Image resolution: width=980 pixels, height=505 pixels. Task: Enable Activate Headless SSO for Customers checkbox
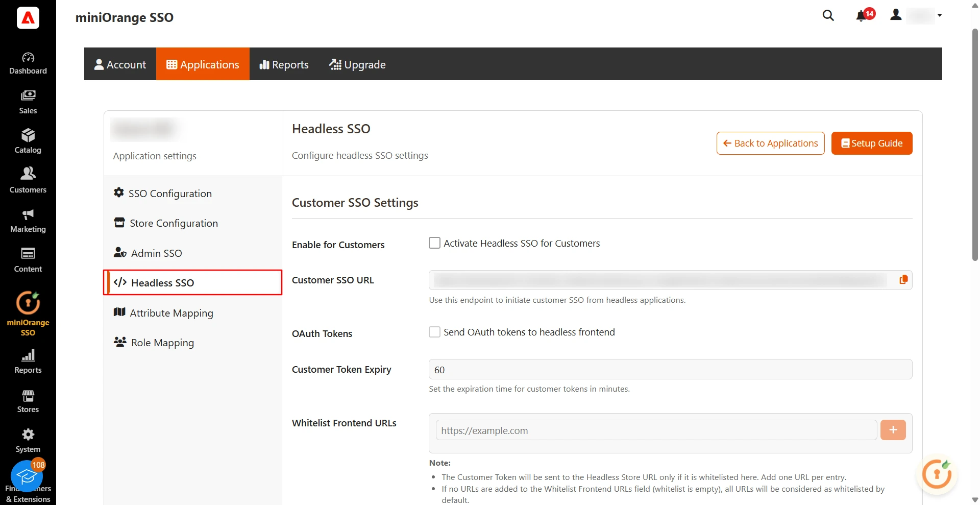(434, 243)
